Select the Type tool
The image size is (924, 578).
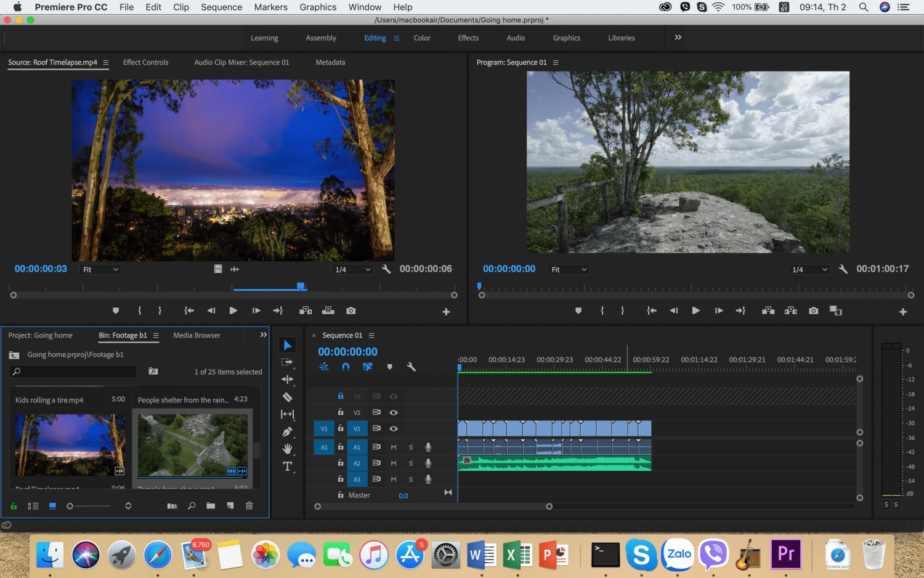coord(287,466)
